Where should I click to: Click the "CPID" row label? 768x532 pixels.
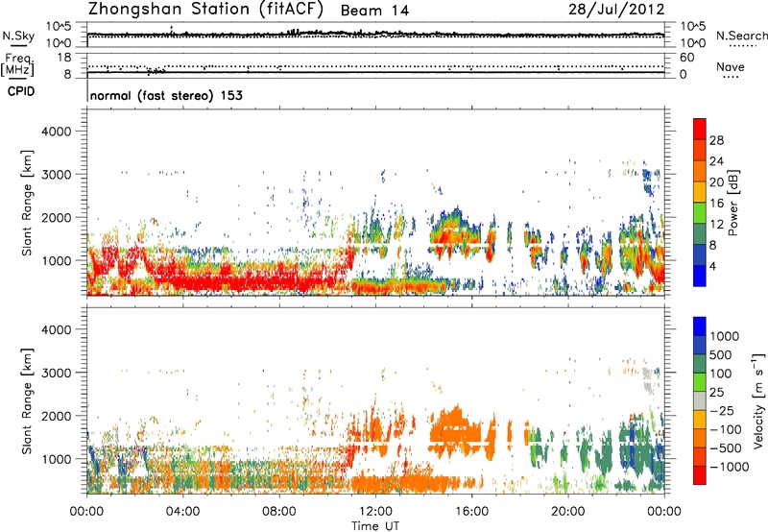click(x=21, y=91)
